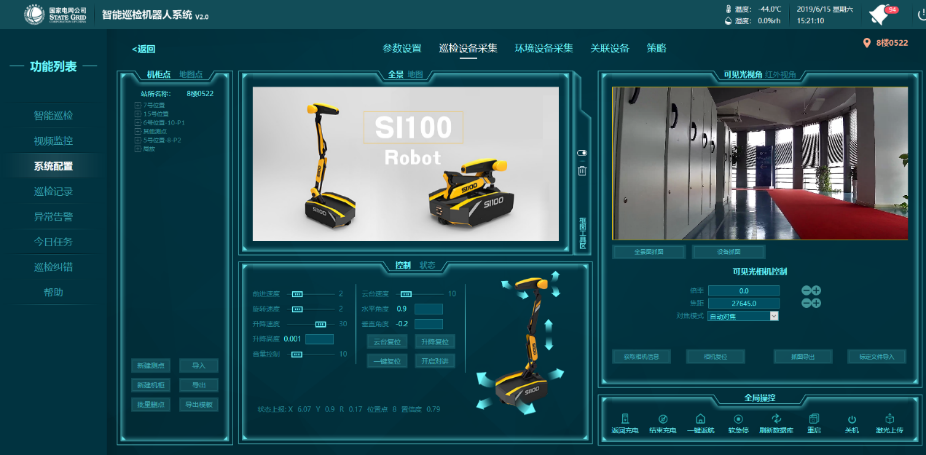Click the 一键复位 one-key reset button

point(387,361)
